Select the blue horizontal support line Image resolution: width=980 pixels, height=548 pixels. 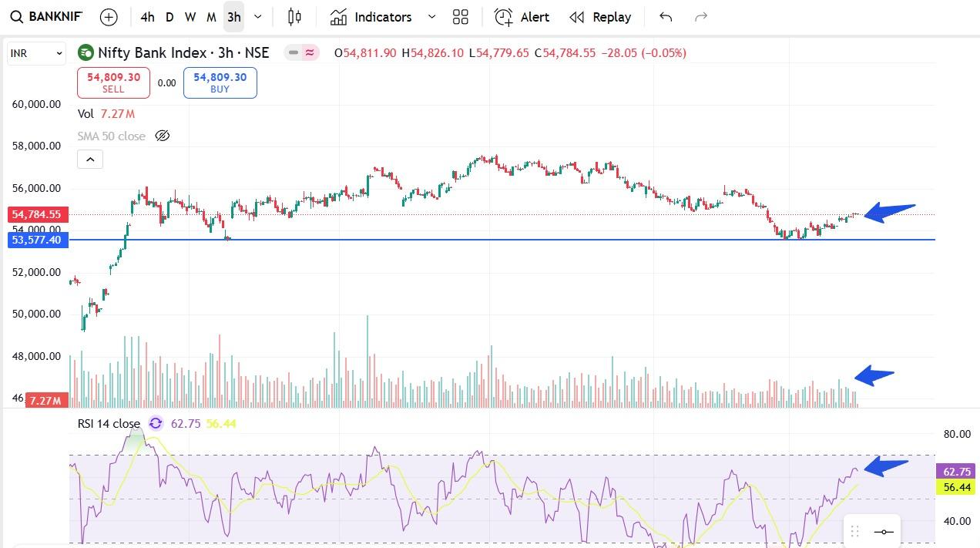coord(501,240)
